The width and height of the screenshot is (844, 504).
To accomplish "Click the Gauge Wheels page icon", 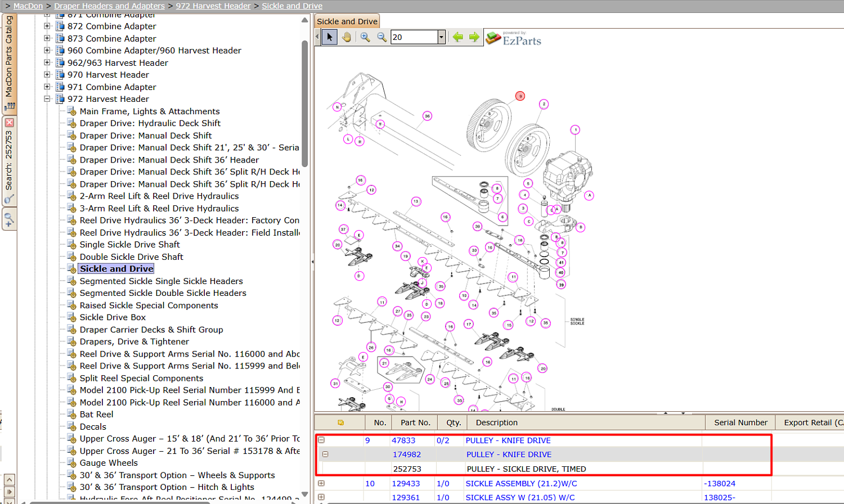I will 71,463.
